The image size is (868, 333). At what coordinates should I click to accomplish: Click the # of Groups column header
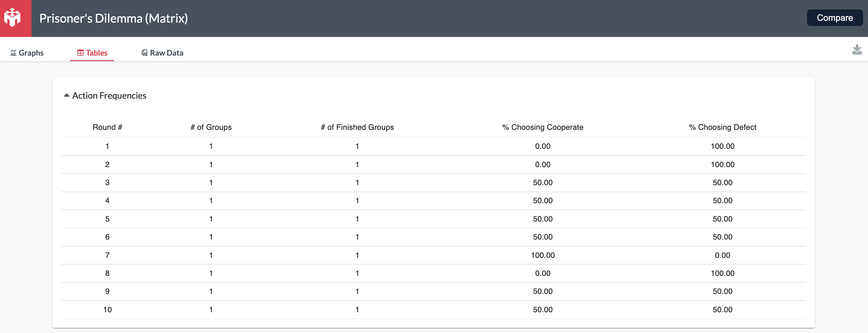pyautogui.click(x=211, y=127)
